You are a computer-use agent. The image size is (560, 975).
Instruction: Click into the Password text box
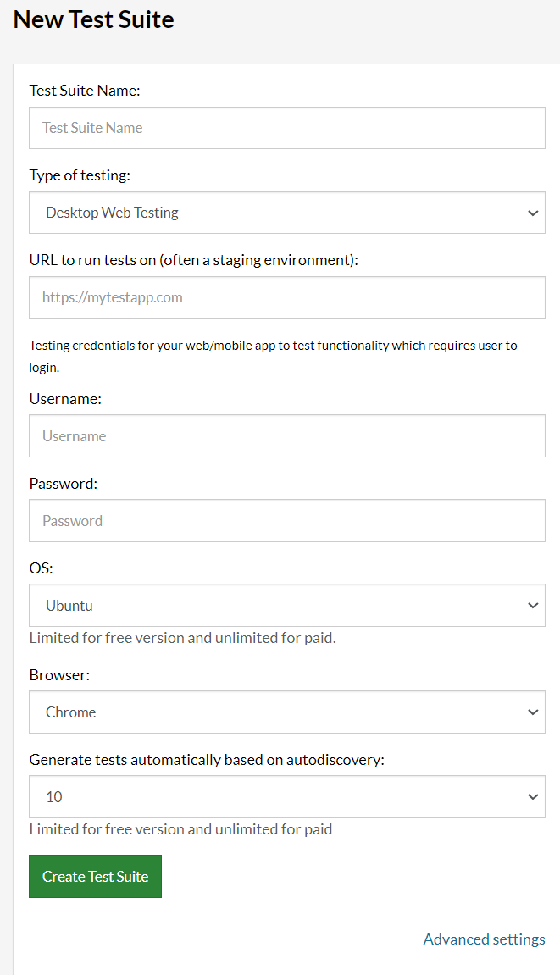click(x=287, y=520)
